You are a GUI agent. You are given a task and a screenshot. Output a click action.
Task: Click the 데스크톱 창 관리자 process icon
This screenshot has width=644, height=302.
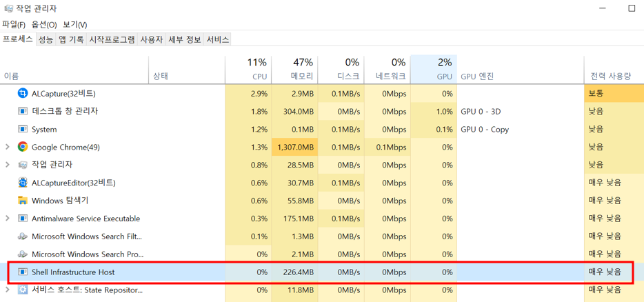click(22, 111)
